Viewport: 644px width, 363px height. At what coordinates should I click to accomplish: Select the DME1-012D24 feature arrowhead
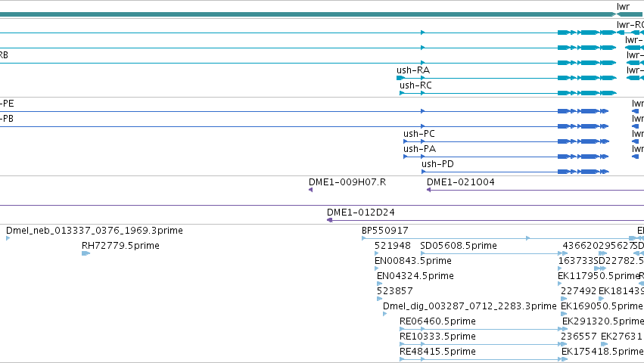pos(329,221)
